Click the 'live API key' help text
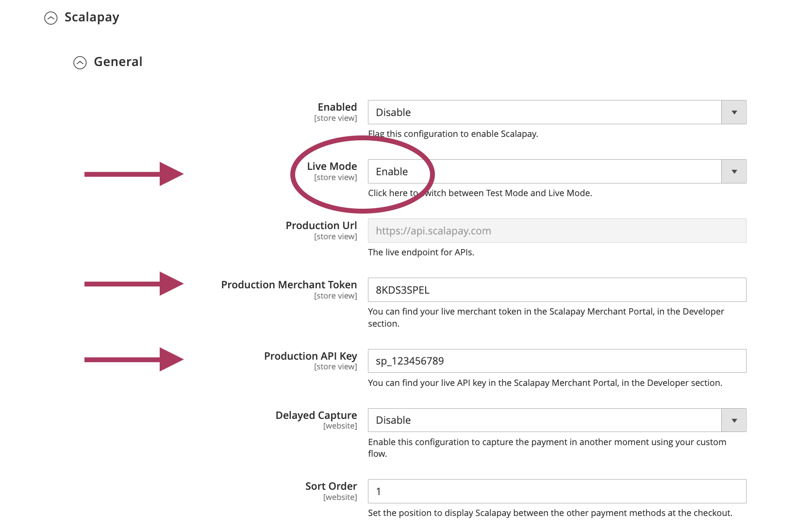 pyautogui.click(x=545, y=382)
